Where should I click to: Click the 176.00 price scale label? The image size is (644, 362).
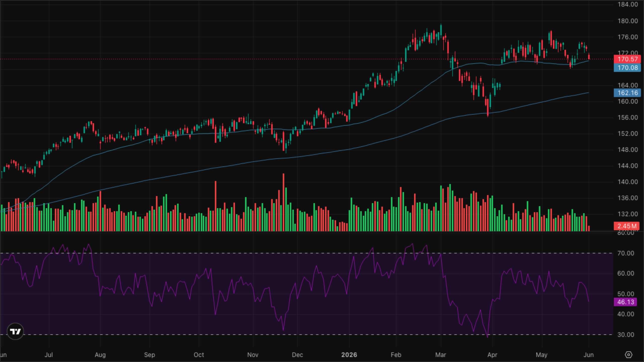tap(628, 37)
